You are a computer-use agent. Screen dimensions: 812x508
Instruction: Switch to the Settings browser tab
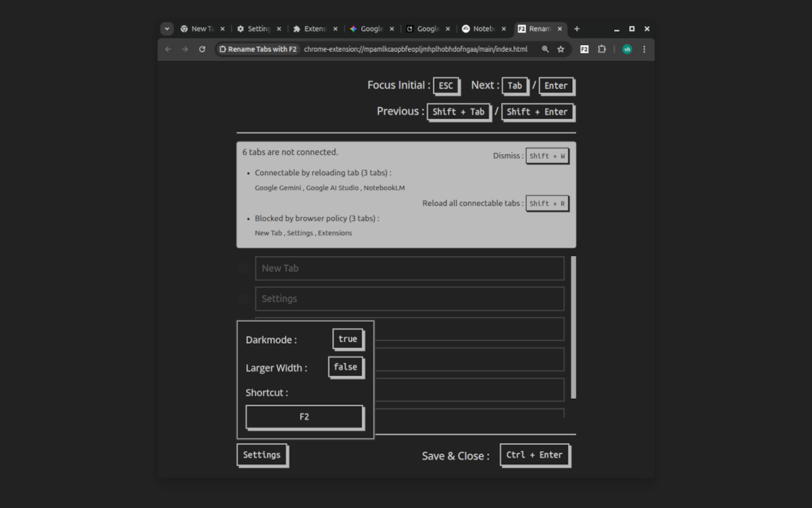[259, 29]
